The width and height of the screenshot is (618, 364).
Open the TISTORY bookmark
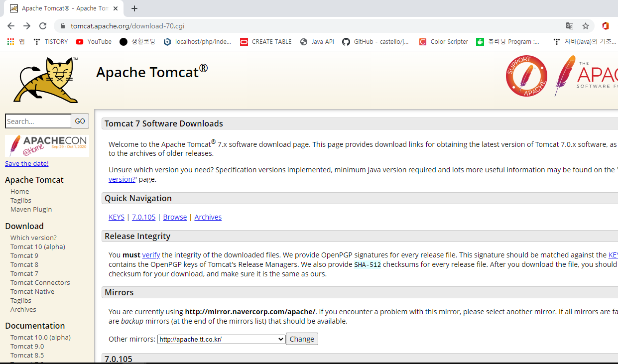point(50,42)
